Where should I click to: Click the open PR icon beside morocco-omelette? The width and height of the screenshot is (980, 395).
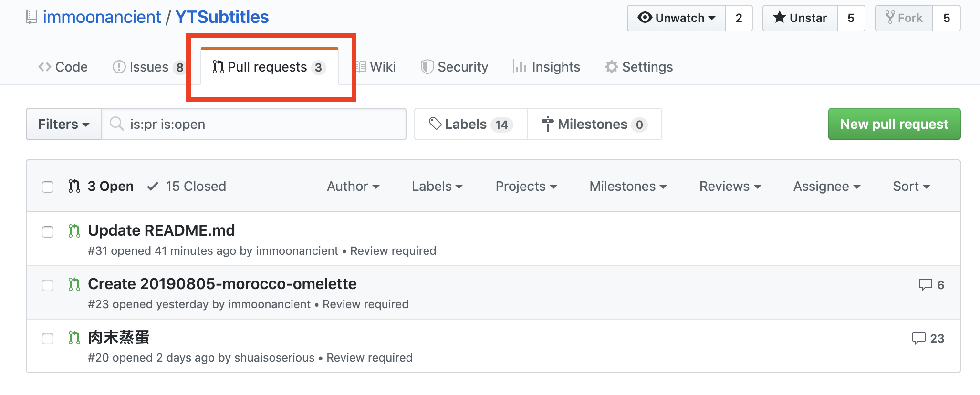(74, 284)
